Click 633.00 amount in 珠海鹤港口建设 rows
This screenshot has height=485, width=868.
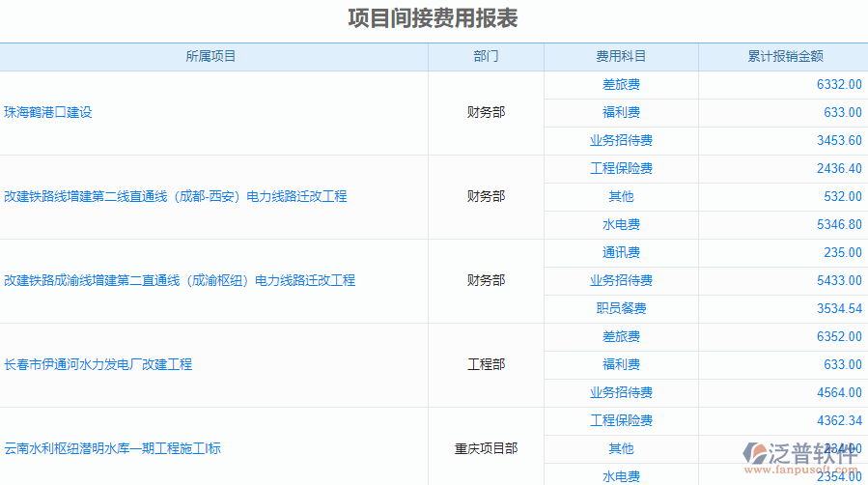pyautogui.click(x=843, y=112)
